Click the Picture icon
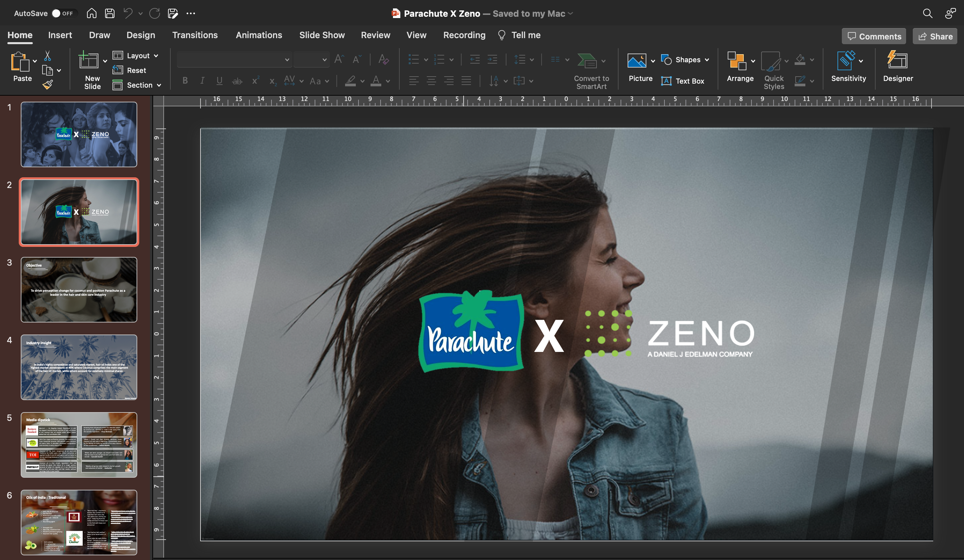This screenshot has height=560, width=964. point(637,61)
